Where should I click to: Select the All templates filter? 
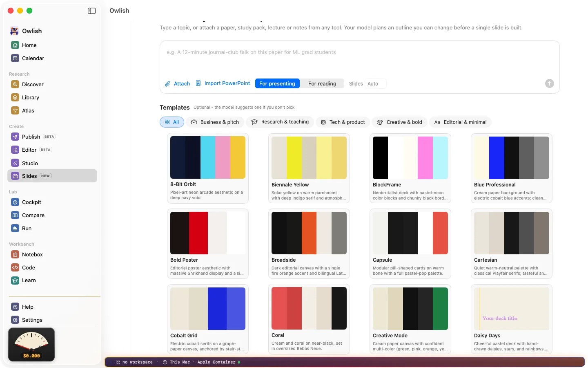(172, 122)
